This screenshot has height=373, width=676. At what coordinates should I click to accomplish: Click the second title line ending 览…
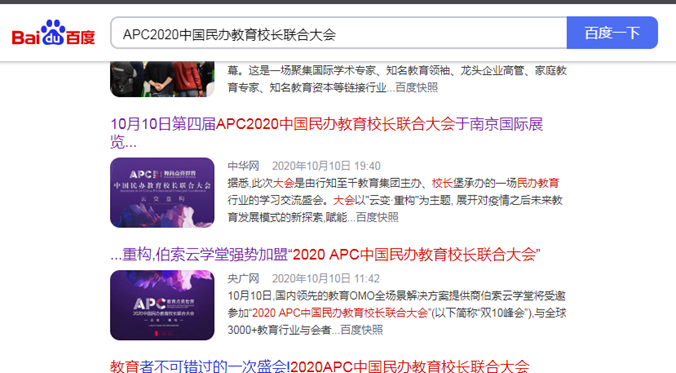coord(123,141)
